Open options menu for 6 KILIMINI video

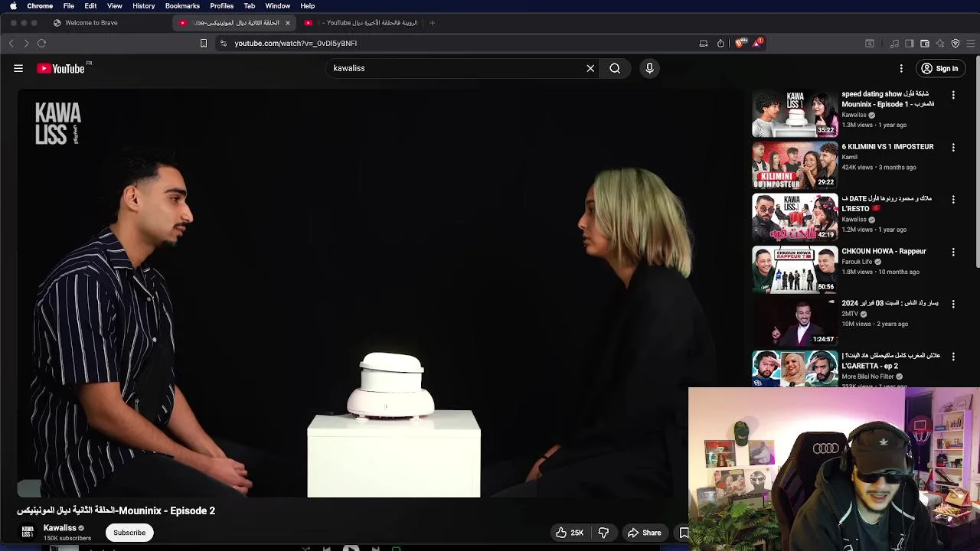click(953, 147)
